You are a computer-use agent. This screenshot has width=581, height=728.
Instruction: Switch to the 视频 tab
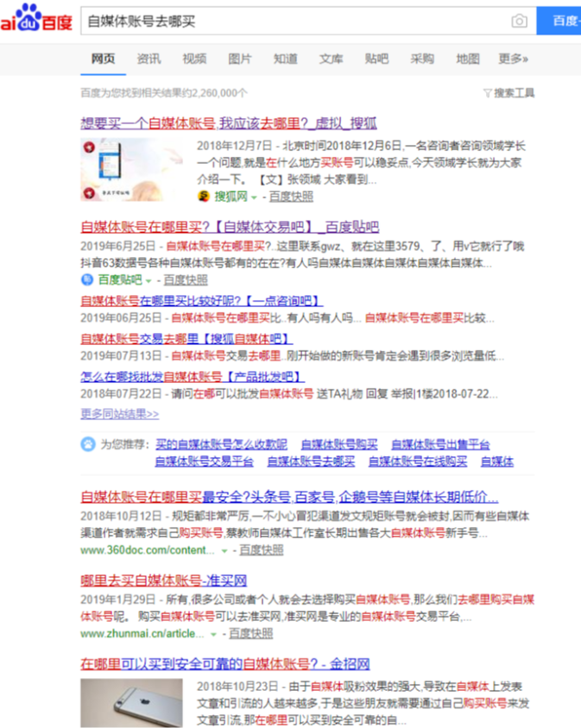pos(194,59)
